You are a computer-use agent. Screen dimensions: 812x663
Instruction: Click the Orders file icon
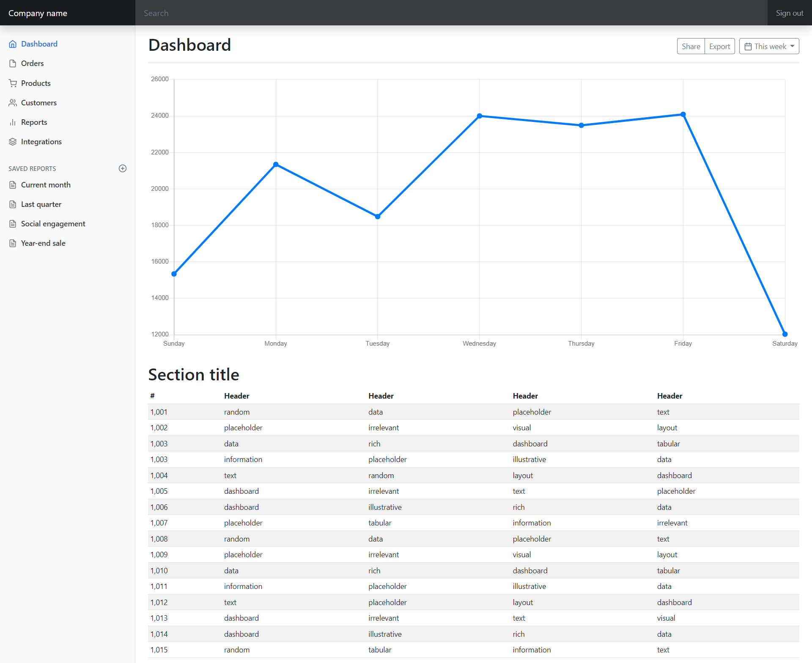coord(13,63)
